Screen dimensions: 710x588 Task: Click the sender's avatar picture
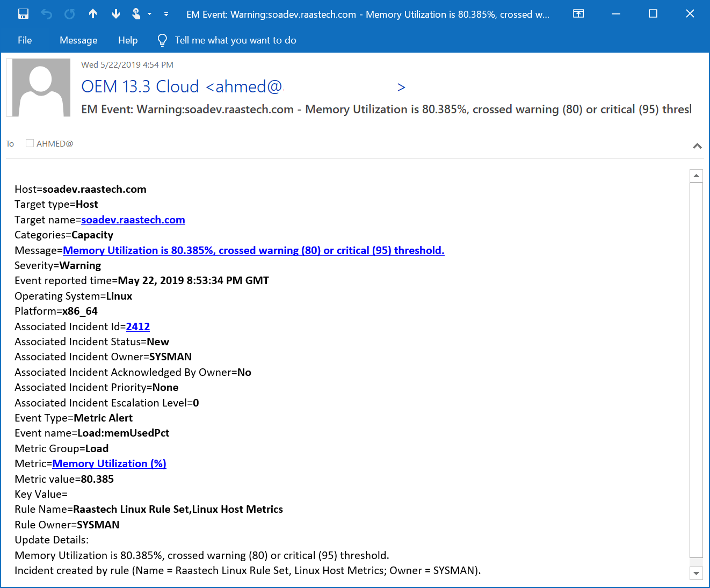pyautogui.click(x=41, y=88)
